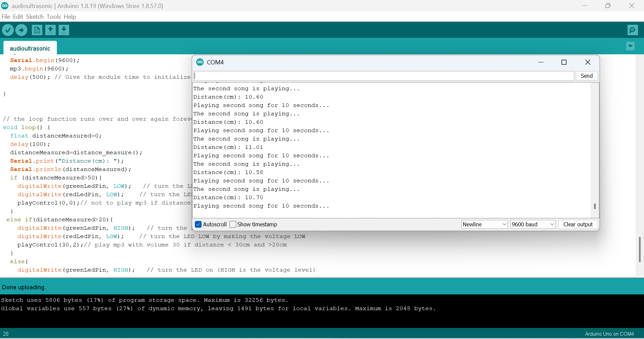Open the tab options chevron on the right
Viewport: 644px width, 339px height.
point(630,46)
